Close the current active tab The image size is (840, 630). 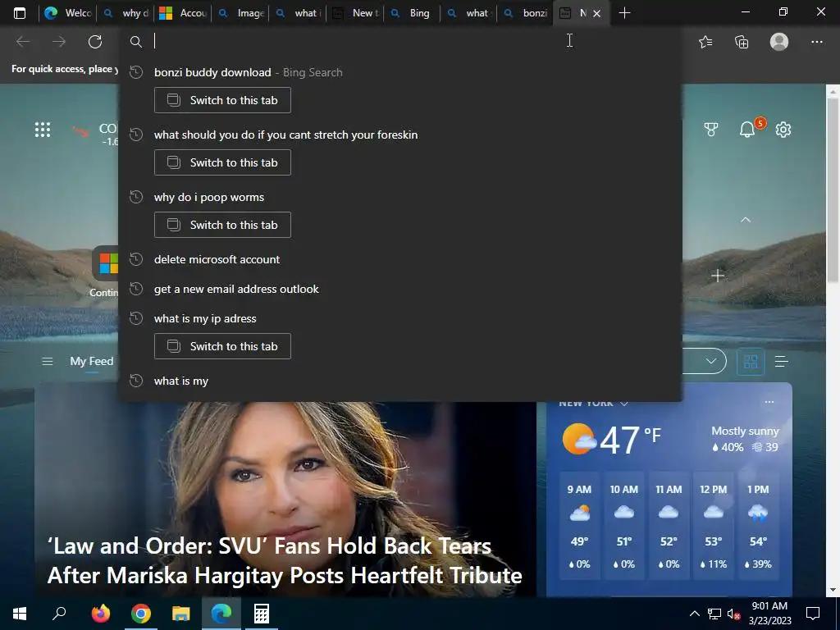[597, 13]
